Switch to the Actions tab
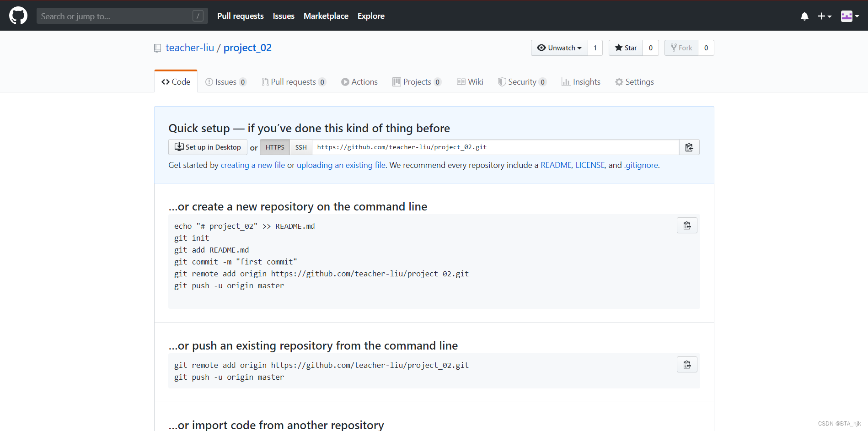The image size is (868, 431). click(x=359, y=82)
